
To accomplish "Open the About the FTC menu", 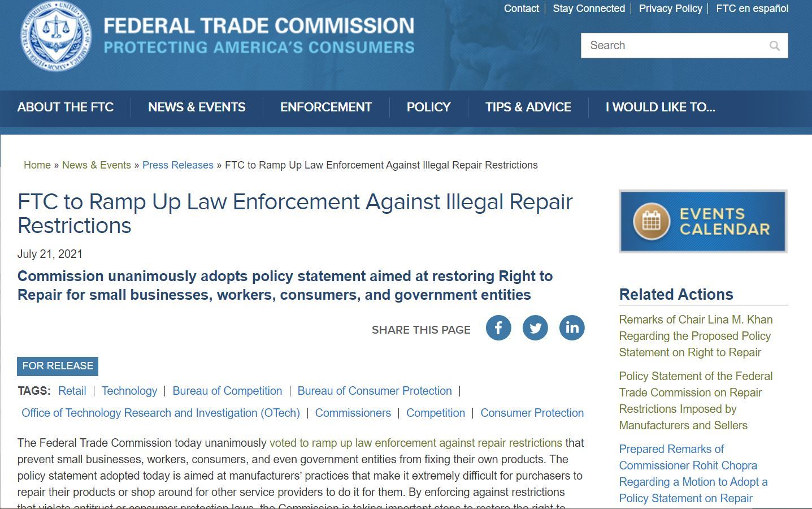I will pyautogui.click(x=66, y=107).
